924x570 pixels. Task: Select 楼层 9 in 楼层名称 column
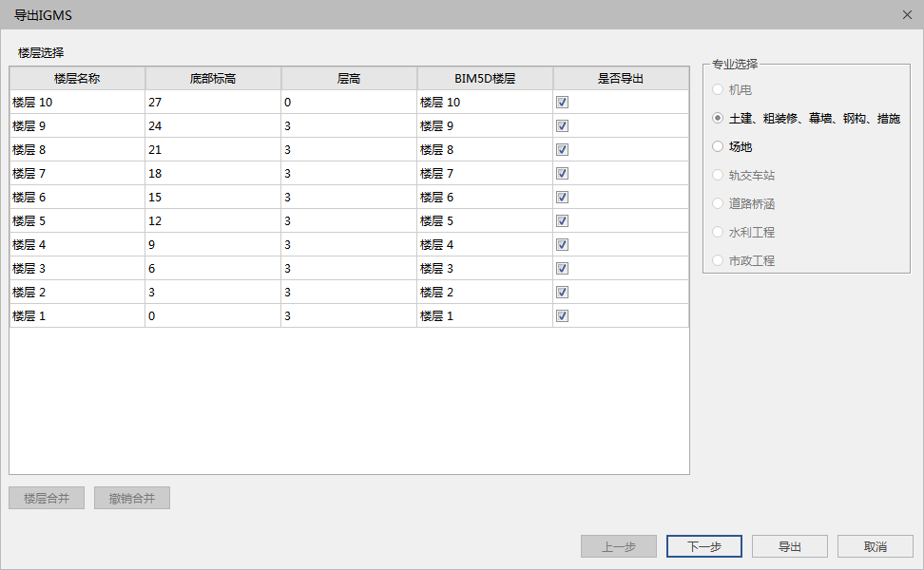[77, 126]
